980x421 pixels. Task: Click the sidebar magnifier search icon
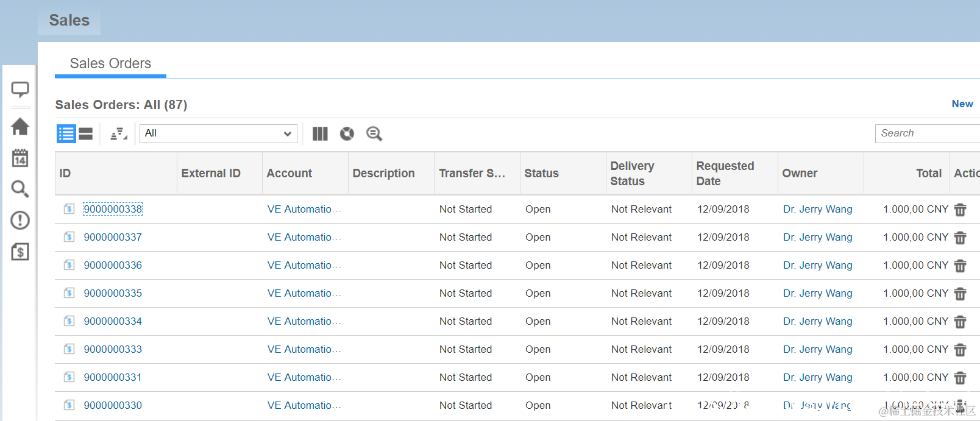pyautogui.click(x=20, y=189)
